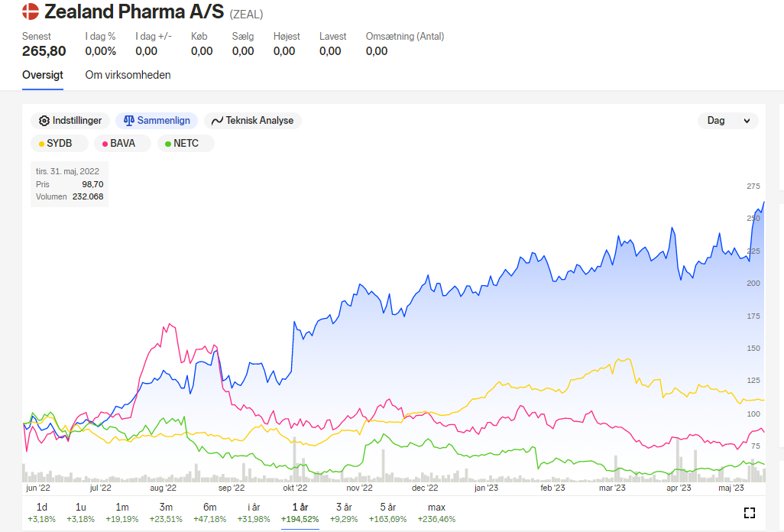Toggle the SYDB comparison chip
784x532 pixels.
[59, 144]
